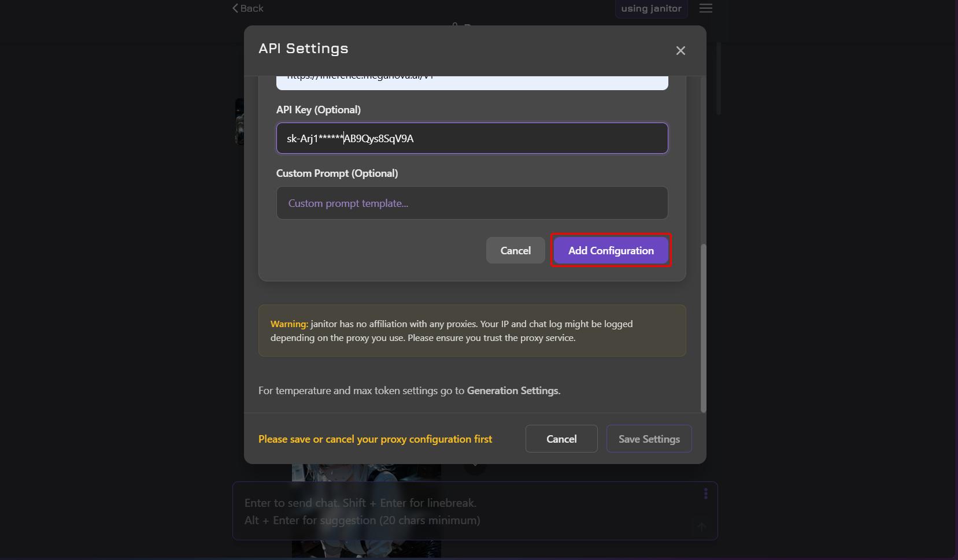Click Save Settings button
Image resolution: width=958 pixels, height=560 pixels.
649,439
